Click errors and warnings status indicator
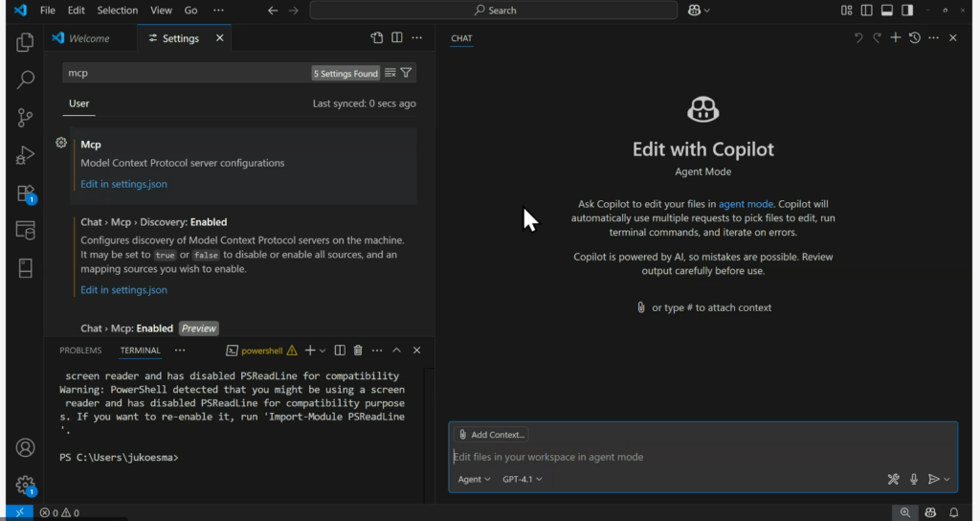980x521 pixels. 59,512
